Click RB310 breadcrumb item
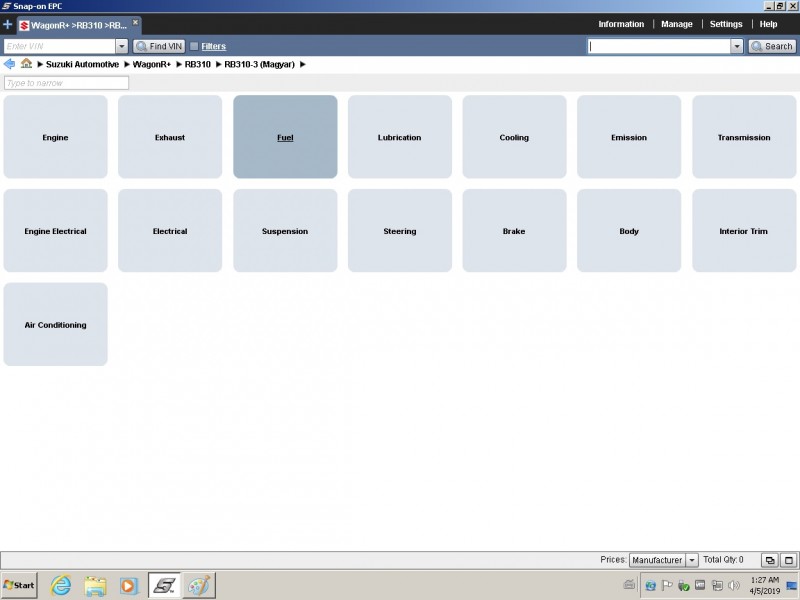The width and height of the screenshot is (800, 600). click(197, 64)
